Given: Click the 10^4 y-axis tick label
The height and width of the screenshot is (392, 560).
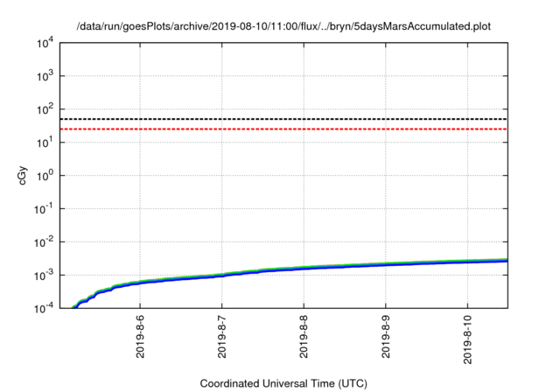Looking at the screenshot, I should 45,43.
